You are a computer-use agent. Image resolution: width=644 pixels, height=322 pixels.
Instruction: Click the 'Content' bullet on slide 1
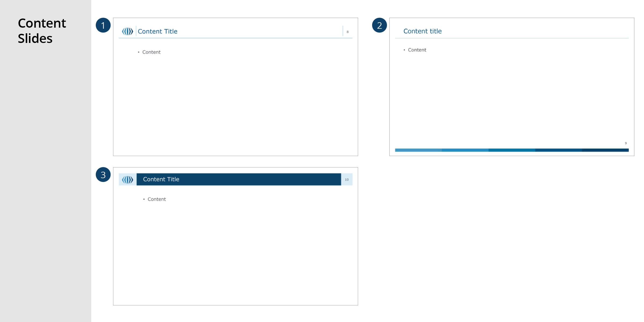click(151, 52)
